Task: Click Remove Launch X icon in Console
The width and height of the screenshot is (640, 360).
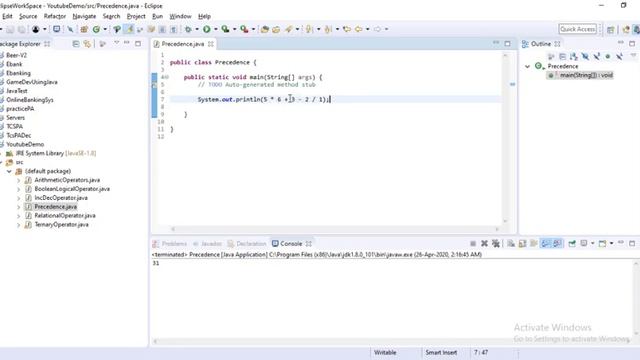Action: coord(484,244)
